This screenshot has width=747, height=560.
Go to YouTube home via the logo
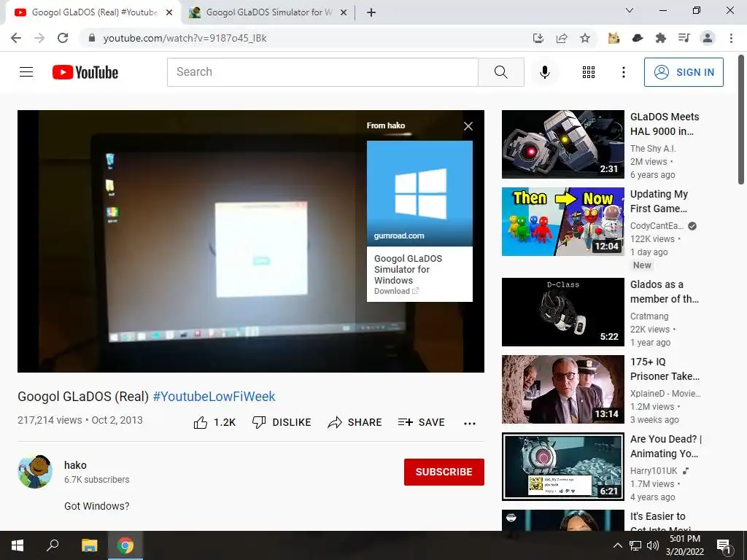click(85, 72)
